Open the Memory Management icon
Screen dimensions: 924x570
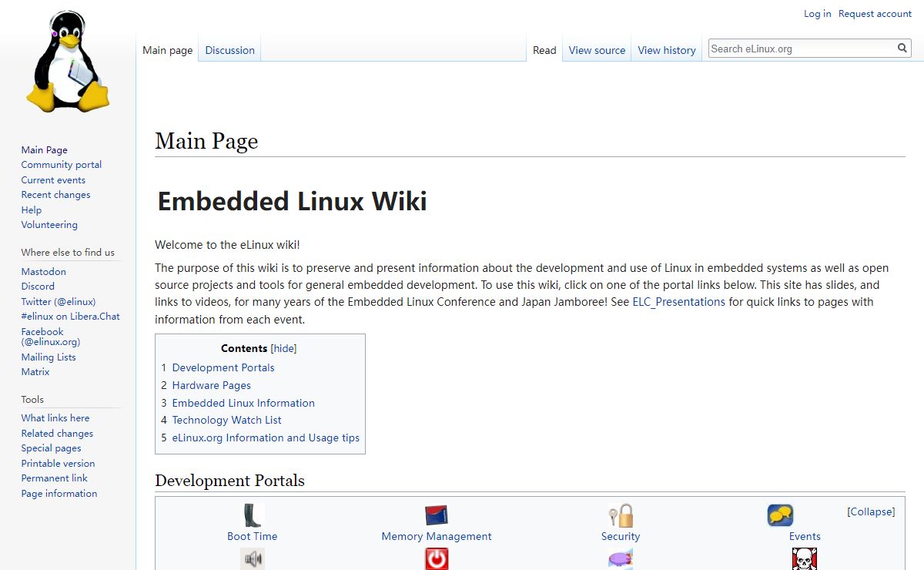[437, 515]
